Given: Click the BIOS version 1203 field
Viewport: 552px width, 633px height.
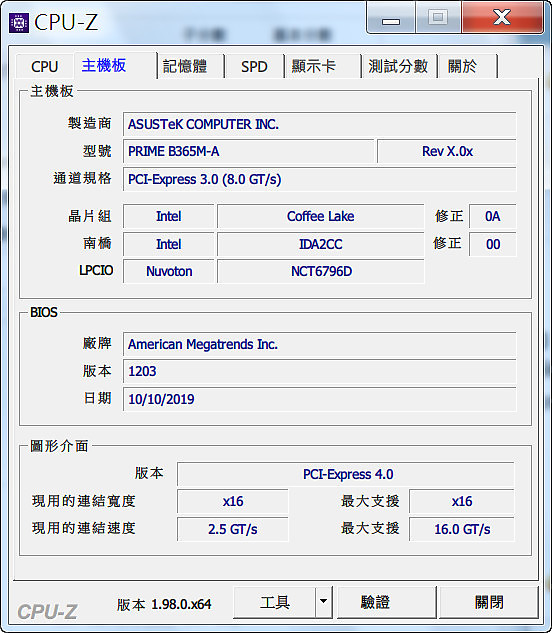Looking at the screenshot, I should tap(319, 371).
